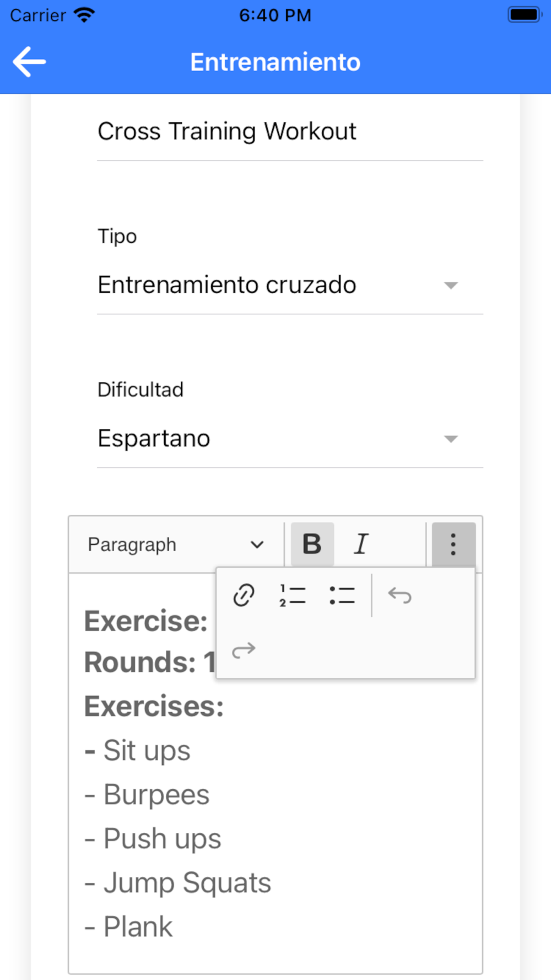Toggle bold formatting button

coord(312,545)
